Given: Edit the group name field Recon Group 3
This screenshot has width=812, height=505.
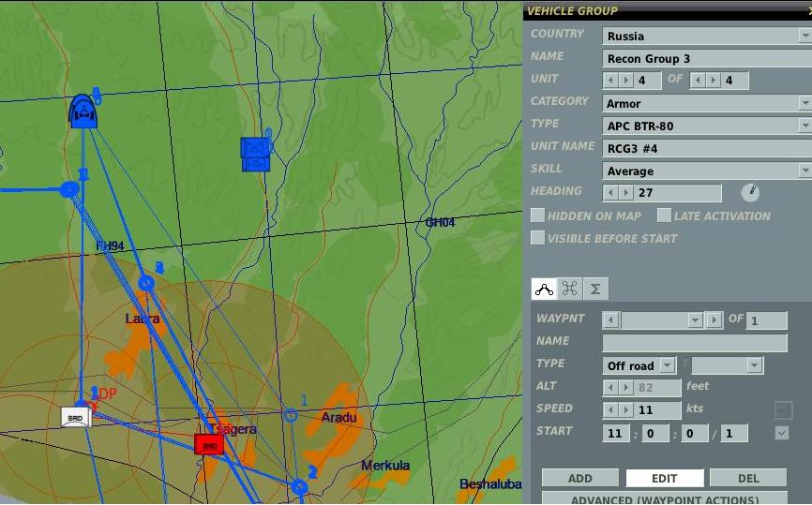Looking at the screenshot, I should 707,58.
